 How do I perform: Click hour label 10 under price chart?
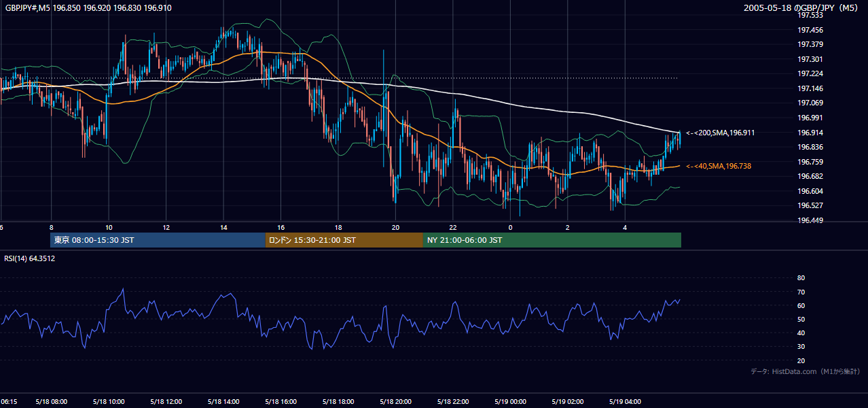point(109,227)
